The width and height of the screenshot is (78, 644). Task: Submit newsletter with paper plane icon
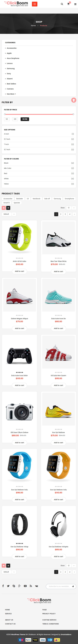click(73, 586)
